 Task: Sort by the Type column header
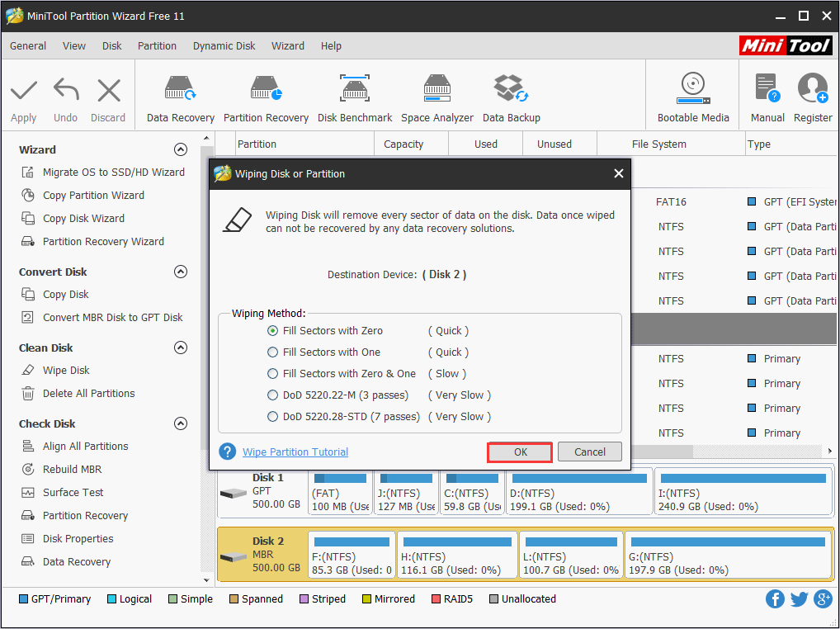pyautogui.click(x=792, y=144)
